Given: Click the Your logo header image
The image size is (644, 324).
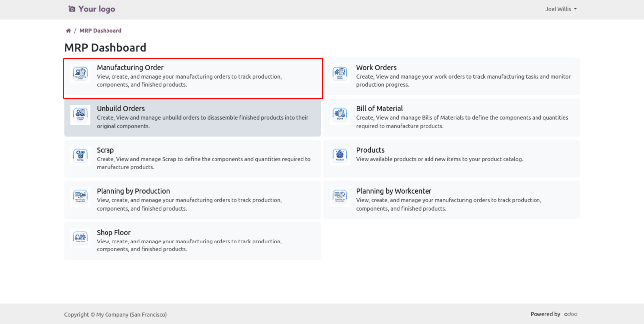Looking at the screenshot, I should click(92, 9).
